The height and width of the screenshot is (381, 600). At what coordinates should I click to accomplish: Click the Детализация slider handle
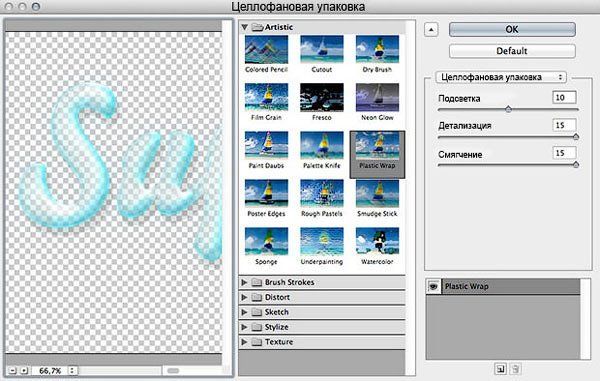pos(576,137)
